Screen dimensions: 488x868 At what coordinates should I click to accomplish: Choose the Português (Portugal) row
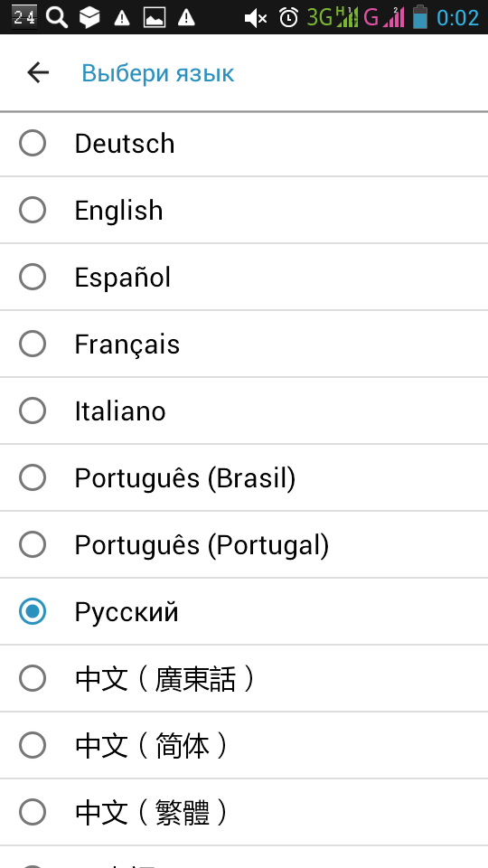244,544
